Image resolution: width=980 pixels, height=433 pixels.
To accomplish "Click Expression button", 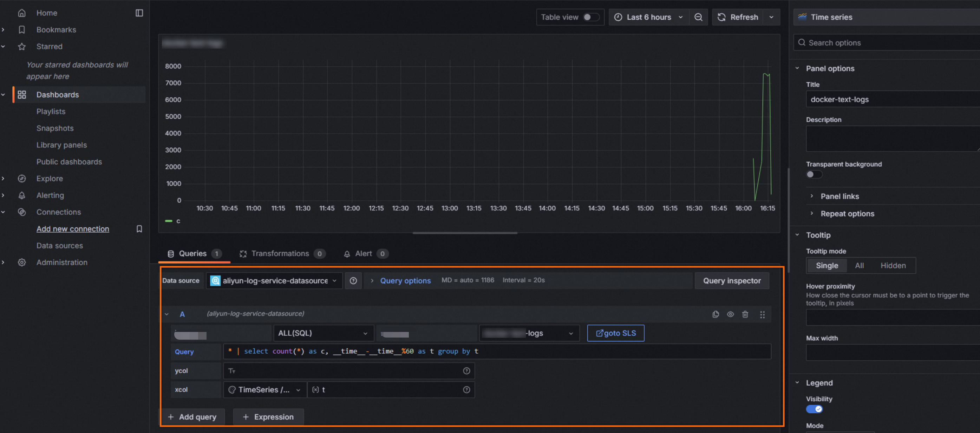I will pyautogui.click(x=268, y=417).
